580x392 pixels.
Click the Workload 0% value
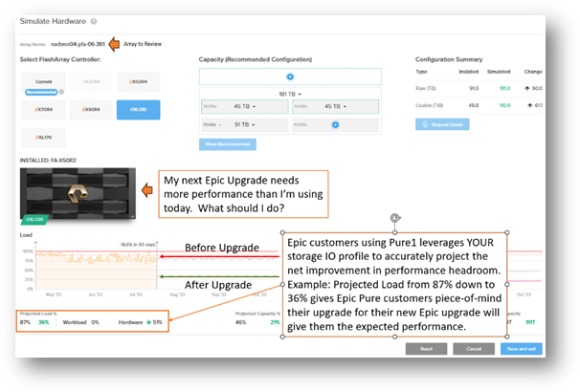tap(96, 322)
